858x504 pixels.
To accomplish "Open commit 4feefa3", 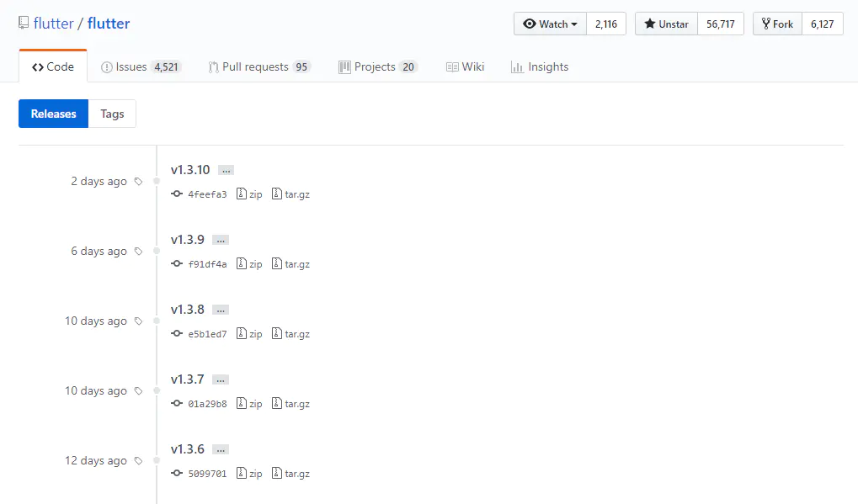I will 207,194.
